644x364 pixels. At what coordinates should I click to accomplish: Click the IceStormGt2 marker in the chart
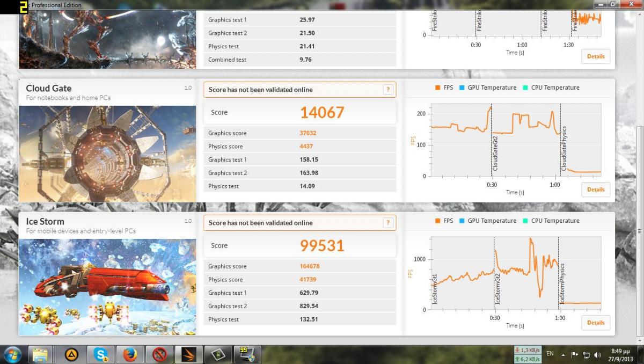(x=497, y=288)
